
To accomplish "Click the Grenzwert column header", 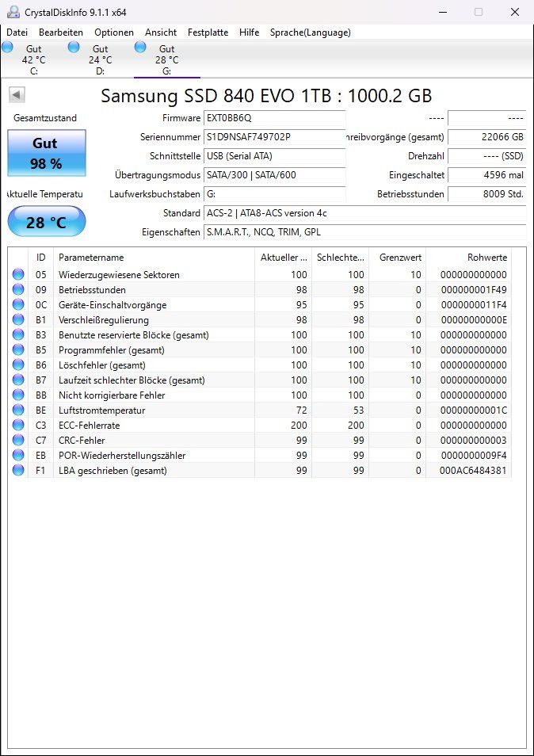I will tap(398, 258).
